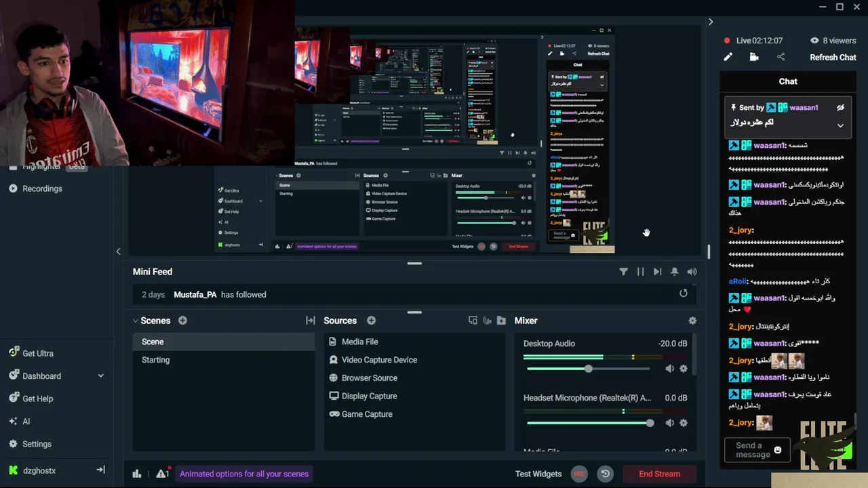Click the camera icon above chat

754,58
